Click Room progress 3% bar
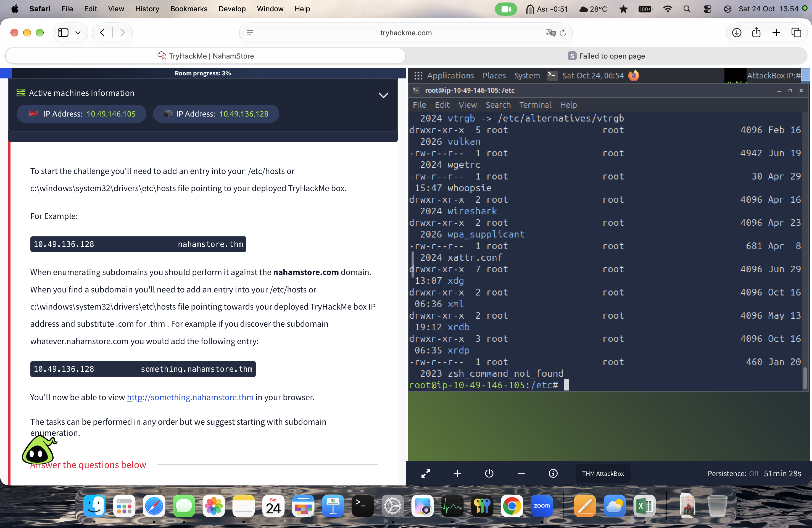 pos(203,73)
